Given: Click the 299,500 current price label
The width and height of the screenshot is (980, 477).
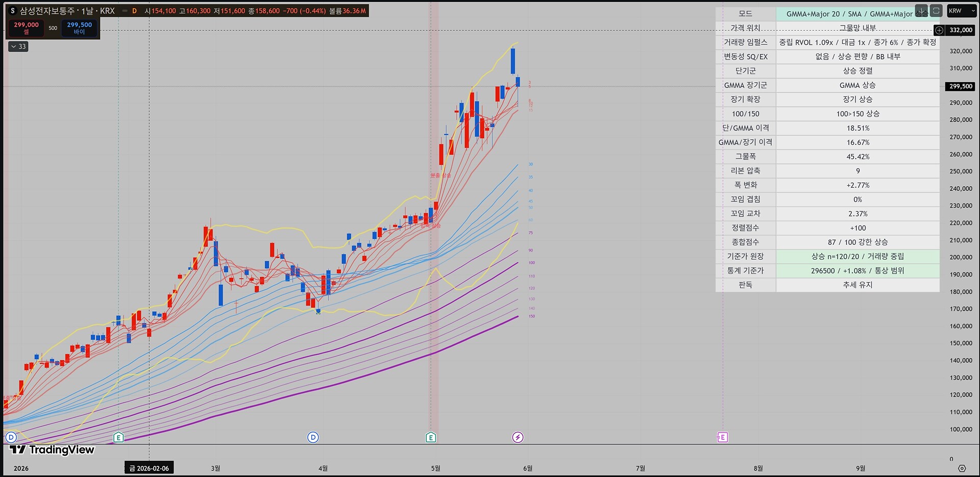Looking at the screenshot, I should [961, 87].
